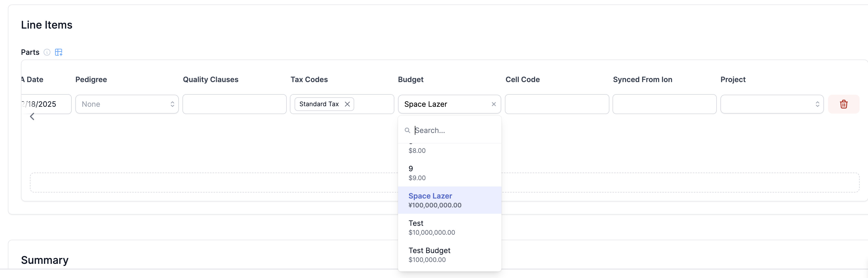Click the Synced From Ion field
Viewport: 868px width, 278px height.
click(x=664, y=104)
